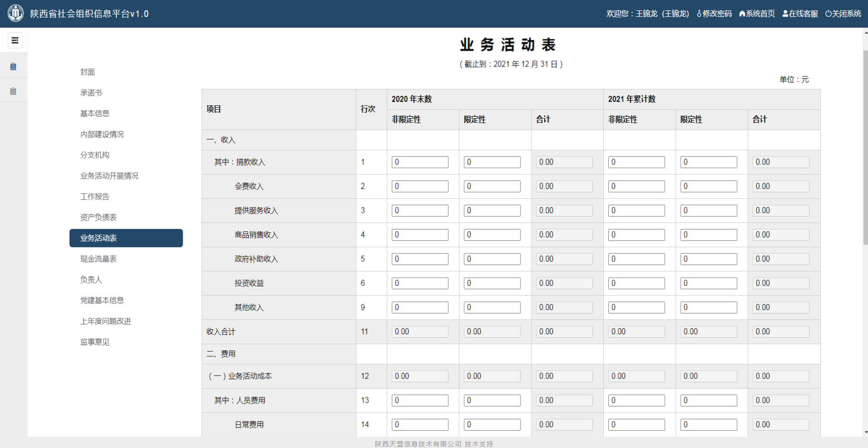Click the vertical scrollbar on the right
The image size is (868, 448).
[x=865, y=149]
